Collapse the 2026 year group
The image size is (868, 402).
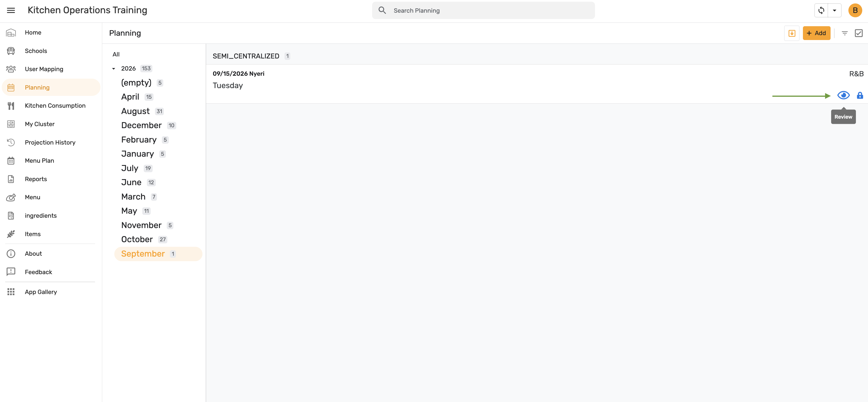pyautogui.click(x=113, y=69)
